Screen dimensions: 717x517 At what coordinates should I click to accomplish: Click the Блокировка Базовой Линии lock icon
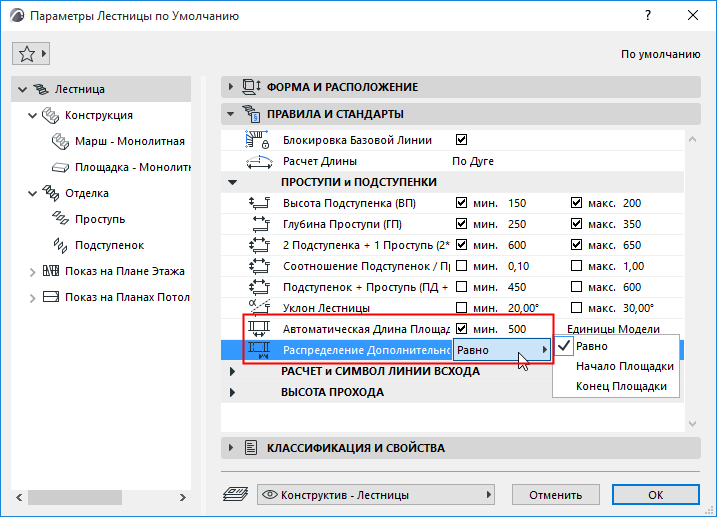pos(258,140)
